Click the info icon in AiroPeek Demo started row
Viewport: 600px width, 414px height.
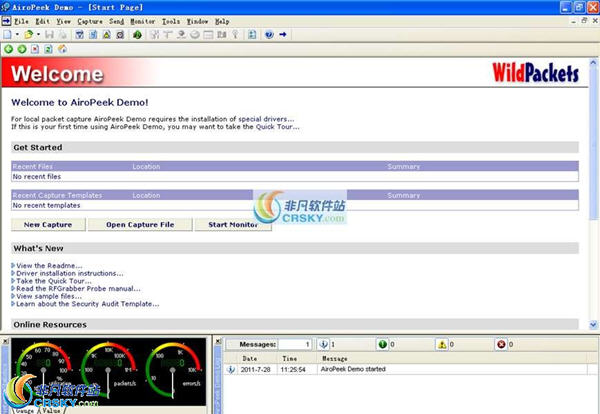[x=231, y=370]
